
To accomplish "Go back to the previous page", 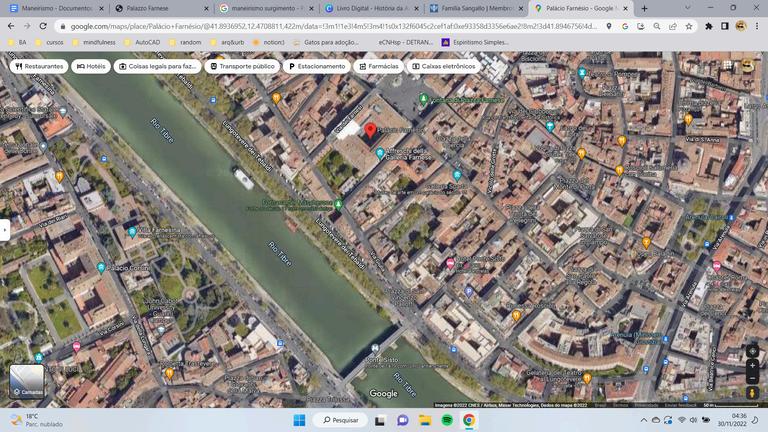I will 11,26.
